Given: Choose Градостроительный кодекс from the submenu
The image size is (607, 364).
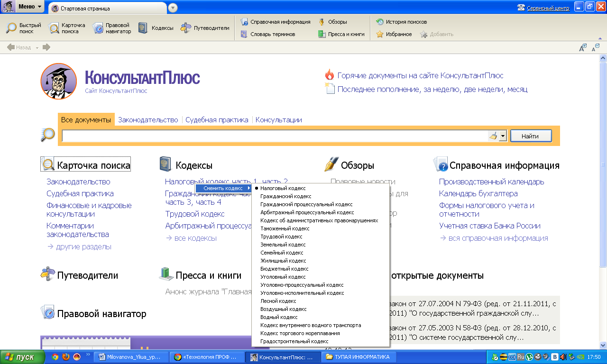Looking at the screenshot, I should tap(321, 341).
